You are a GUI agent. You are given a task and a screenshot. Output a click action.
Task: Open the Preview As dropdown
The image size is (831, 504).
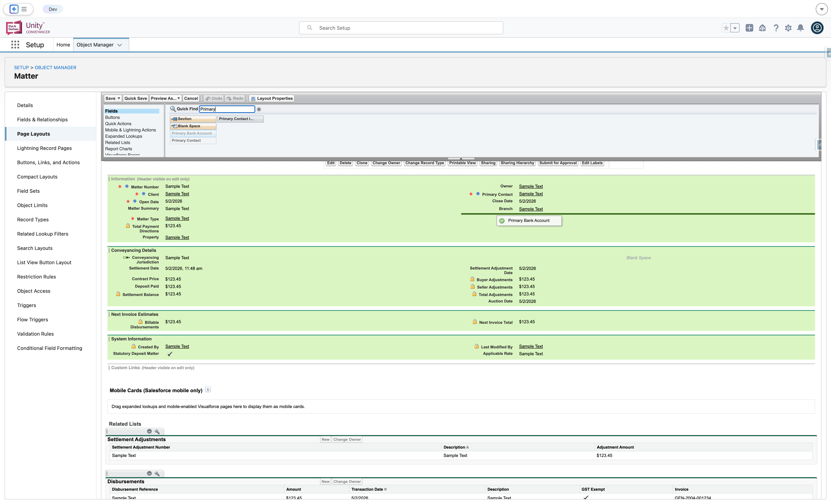click(x=165, y=98)
